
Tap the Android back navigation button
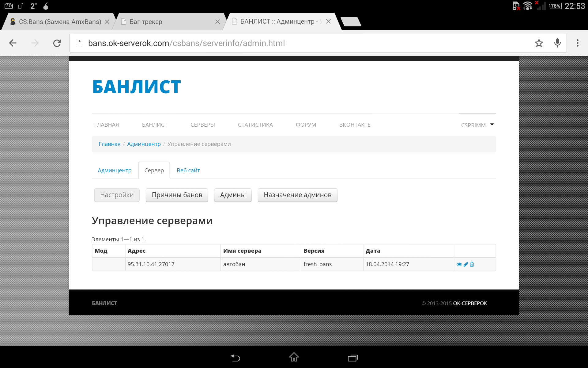pos(235,358)
